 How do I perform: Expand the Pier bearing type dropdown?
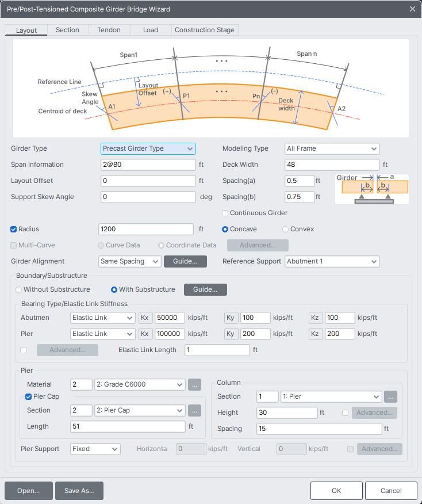(102, 334)
